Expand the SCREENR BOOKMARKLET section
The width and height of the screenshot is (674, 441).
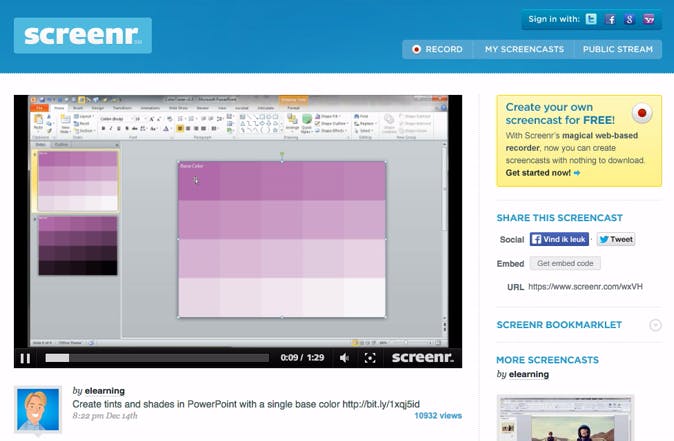(x=655, y=325)
